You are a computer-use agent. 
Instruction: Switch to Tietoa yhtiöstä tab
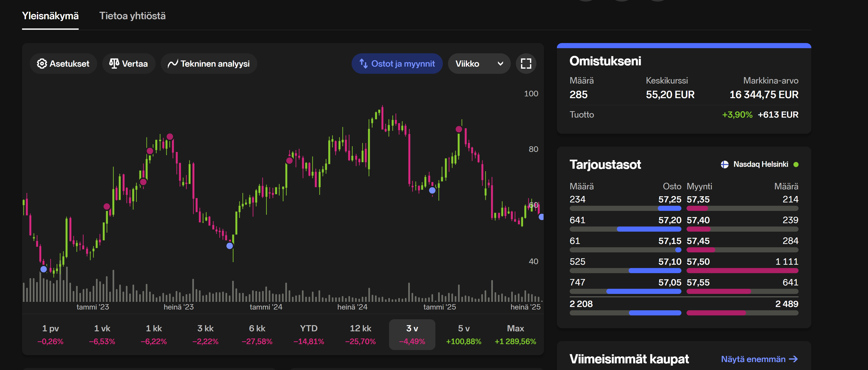(x=132, y=16)
